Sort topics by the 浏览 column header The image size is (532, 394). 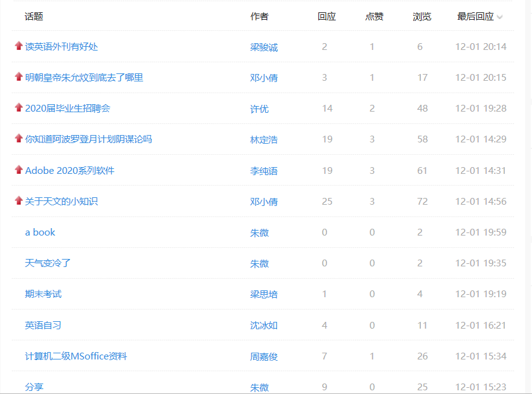[x=422, y=17]
